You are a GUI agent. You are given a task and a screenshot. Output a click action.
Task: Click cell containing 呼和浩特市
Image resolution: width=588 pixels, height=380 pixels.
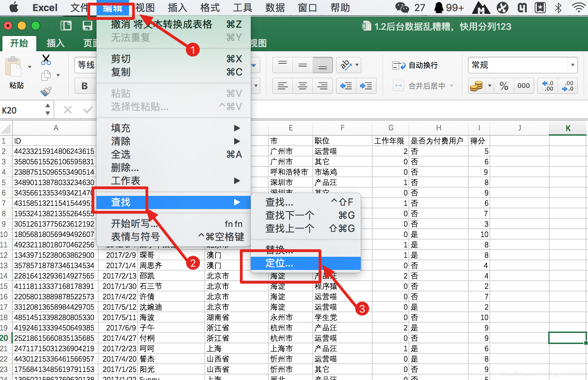(291, 172)
